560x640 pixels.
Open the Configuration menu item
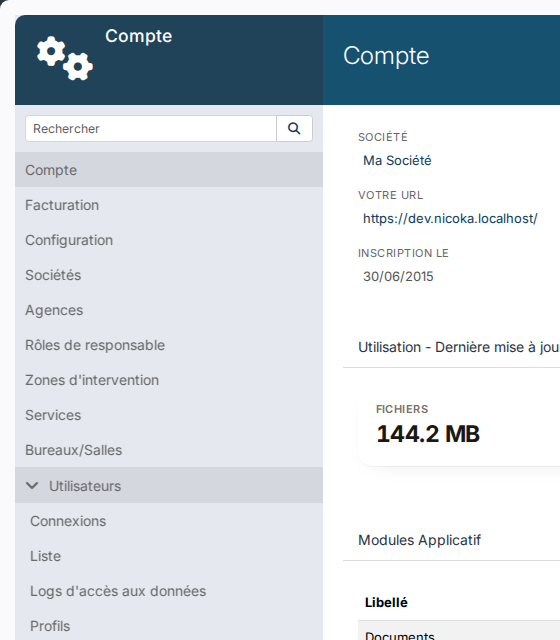click(x=169, y=240)
